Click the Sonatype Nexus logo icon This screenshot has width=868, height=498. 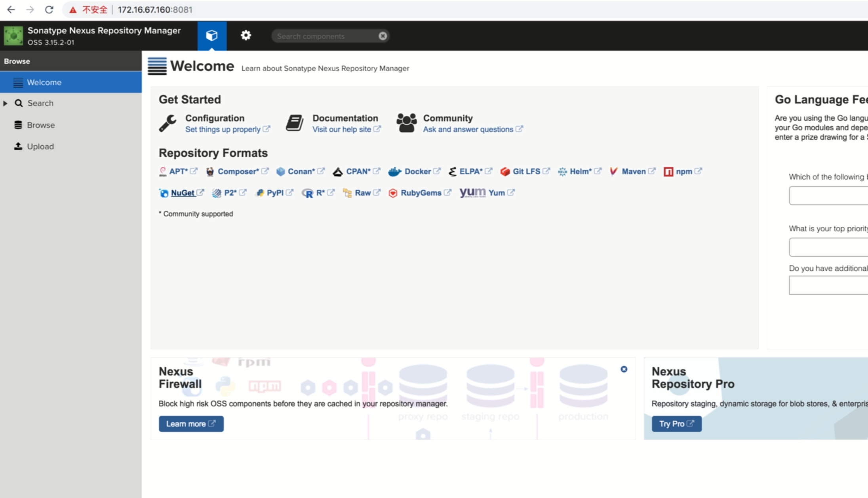[x=13, y=36]
